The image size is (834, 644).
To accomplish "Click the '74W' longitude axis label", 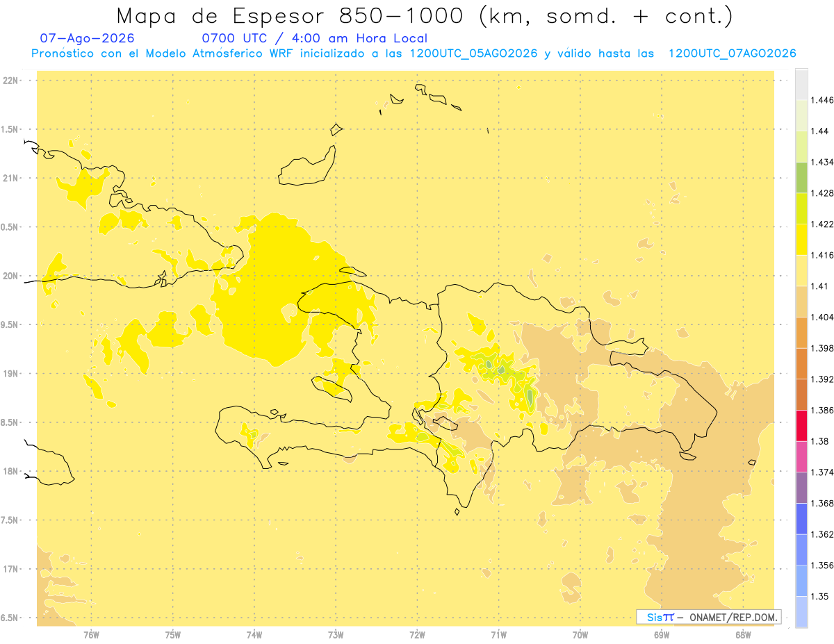I will tap(254, 635).
